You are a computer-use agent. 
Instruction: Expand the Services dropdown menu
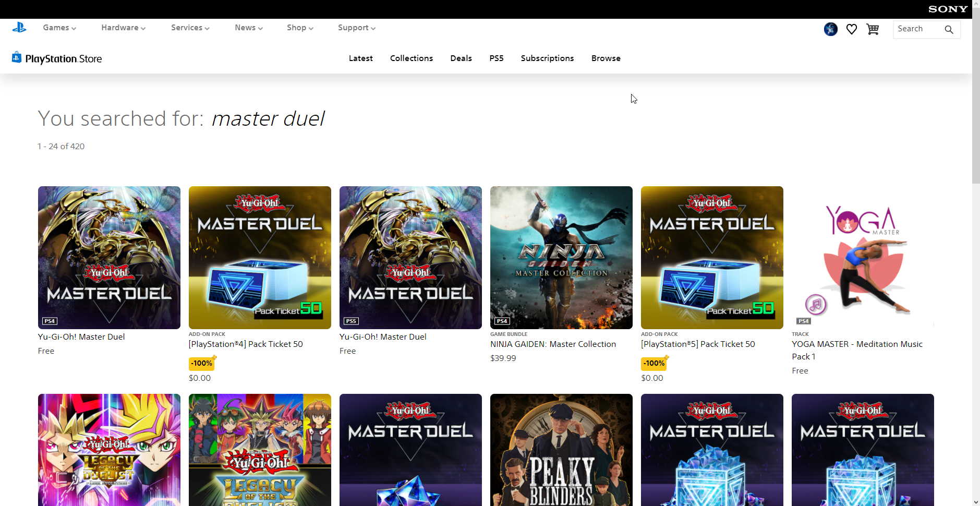tap(190, 28)
